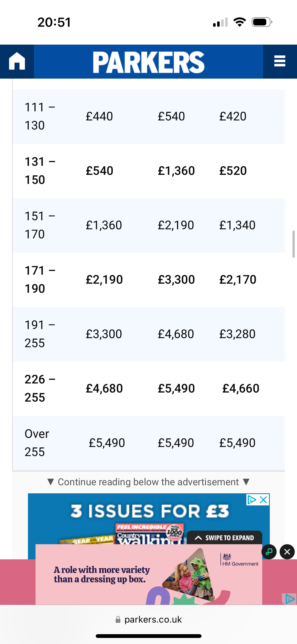
Task: Close the 3 Issues for £3 ad
Action: pyautogui.click(x=263, y=499)
